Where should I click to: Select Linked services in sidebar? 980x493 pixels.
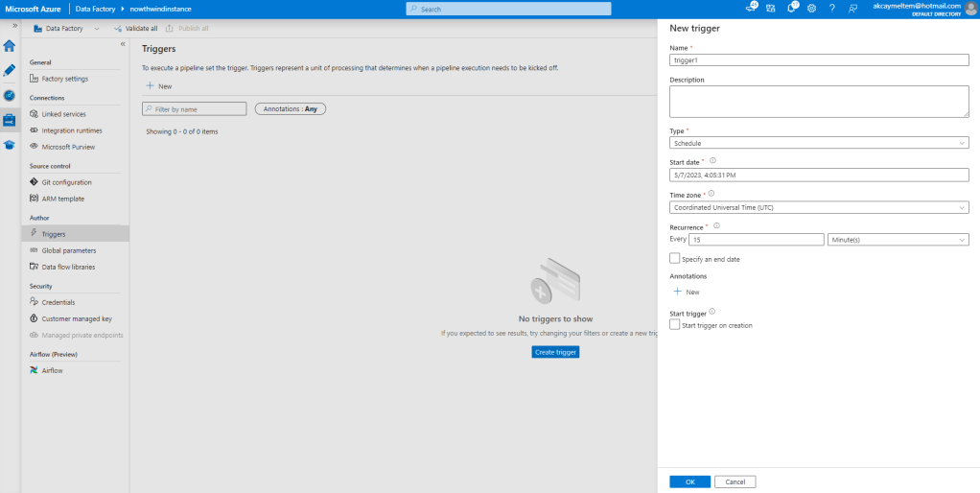click(x=63, y=114)
